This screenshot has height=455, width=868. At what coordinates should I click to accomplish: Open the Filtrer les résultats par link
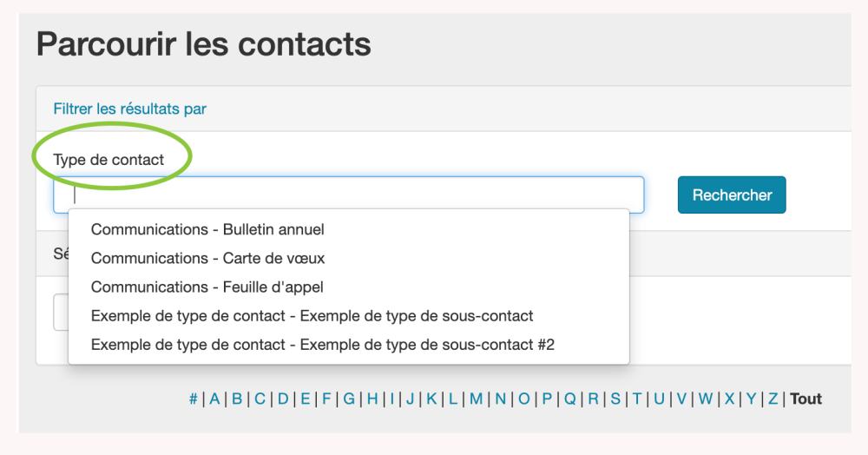[130, 109]
